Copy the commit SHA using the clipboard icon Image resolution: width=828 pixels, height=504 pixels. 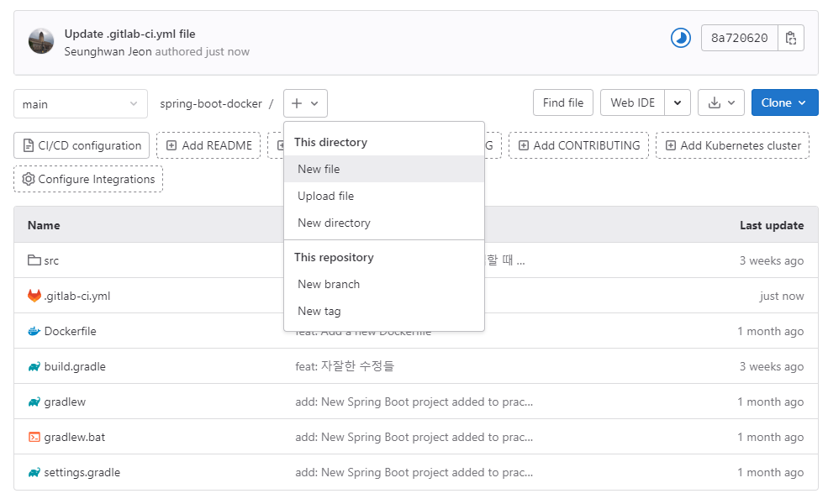790,38
